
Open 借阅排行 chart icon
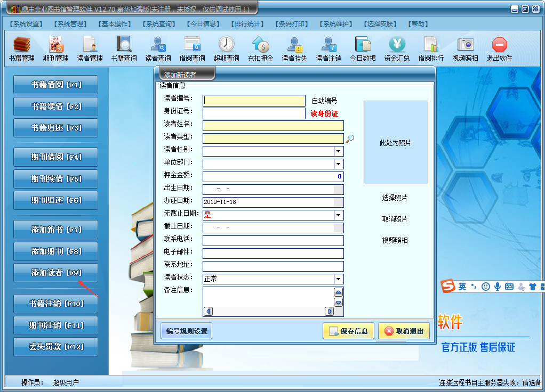click(431, 44)
